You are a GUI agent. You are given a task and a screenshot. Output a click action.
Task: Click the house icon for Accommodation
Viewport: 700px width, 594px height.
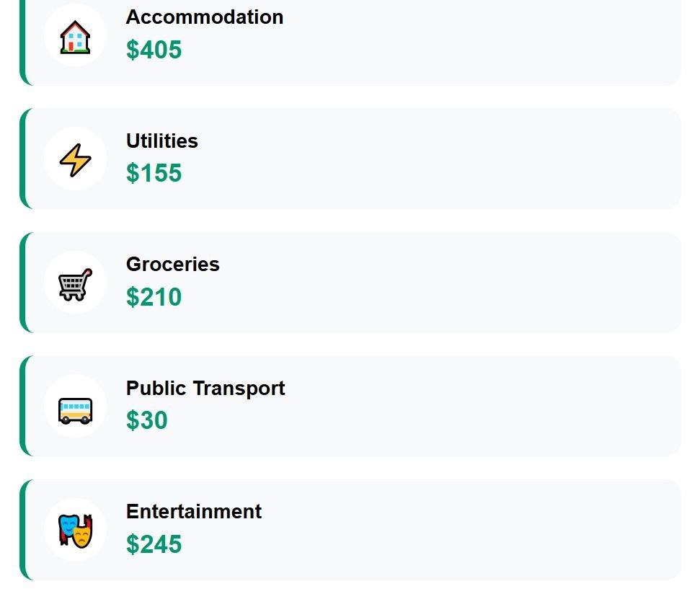coord(75,36)
